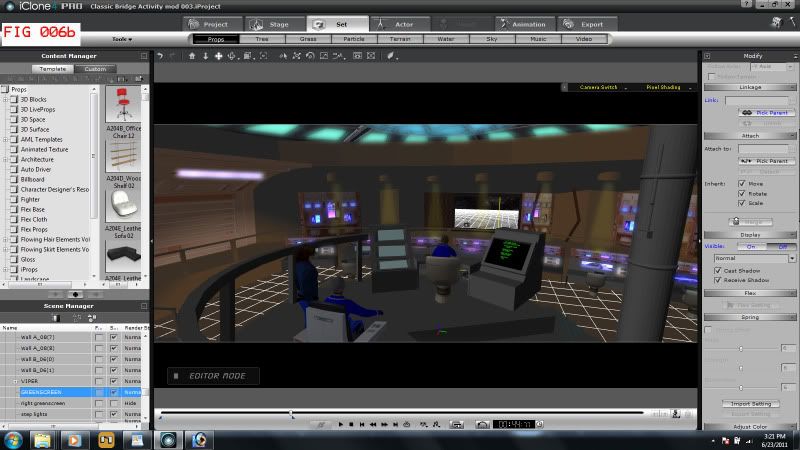Expand the Flowing Hair Elements node
This screenshot has width=800, height=450.
(x=5, y=239)
